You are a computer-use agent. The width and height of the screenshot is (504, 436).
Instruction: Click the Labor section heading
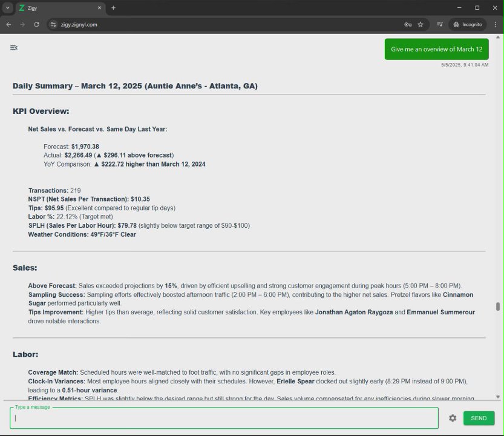(25, 354)
